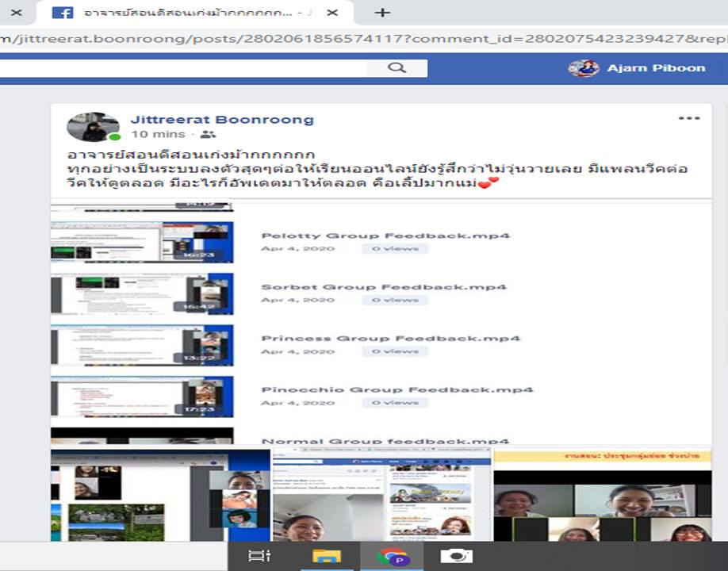The width and height of the screenshot is (728, 571).
Task: Click the Task View icon on taskbar
Action: tap(259, 556)
